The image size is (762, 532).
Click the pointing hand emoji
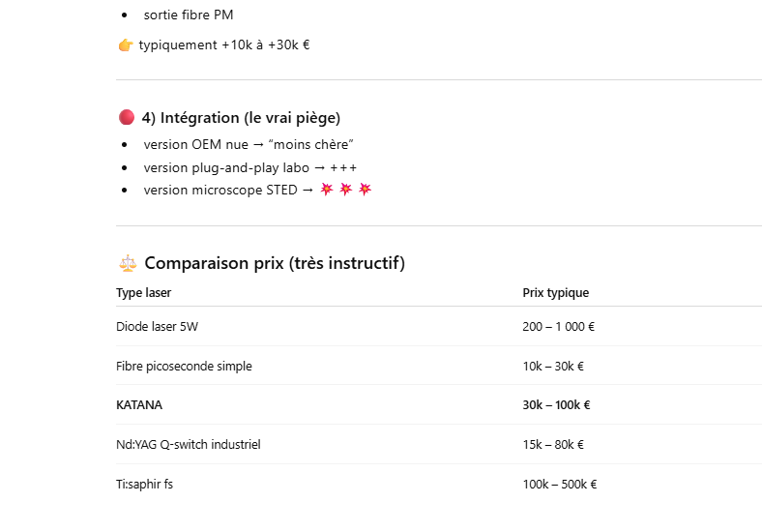coord(125,44)
